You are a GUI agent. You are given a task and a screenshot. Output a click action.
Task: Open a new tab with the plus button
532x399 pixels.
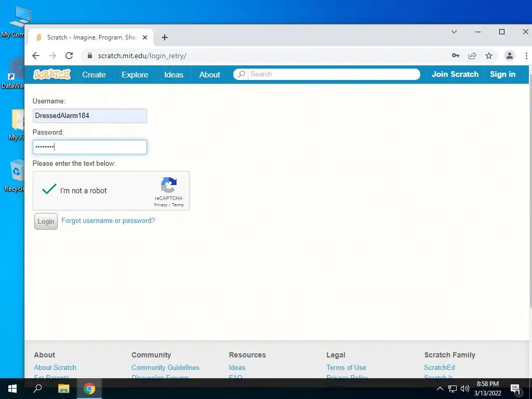pyautogui.click(x=165, y=37)
